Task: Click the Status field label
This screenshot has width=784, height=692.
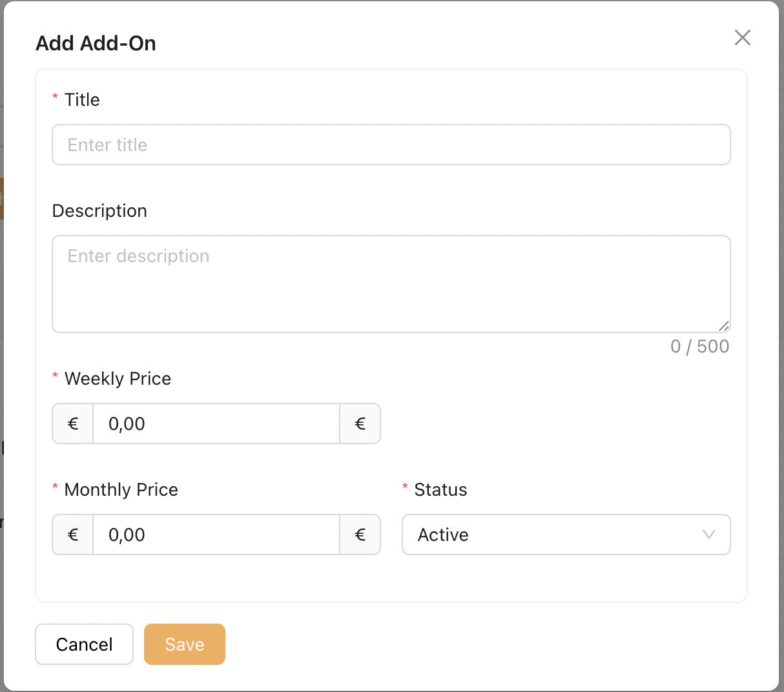Action: 440,490
